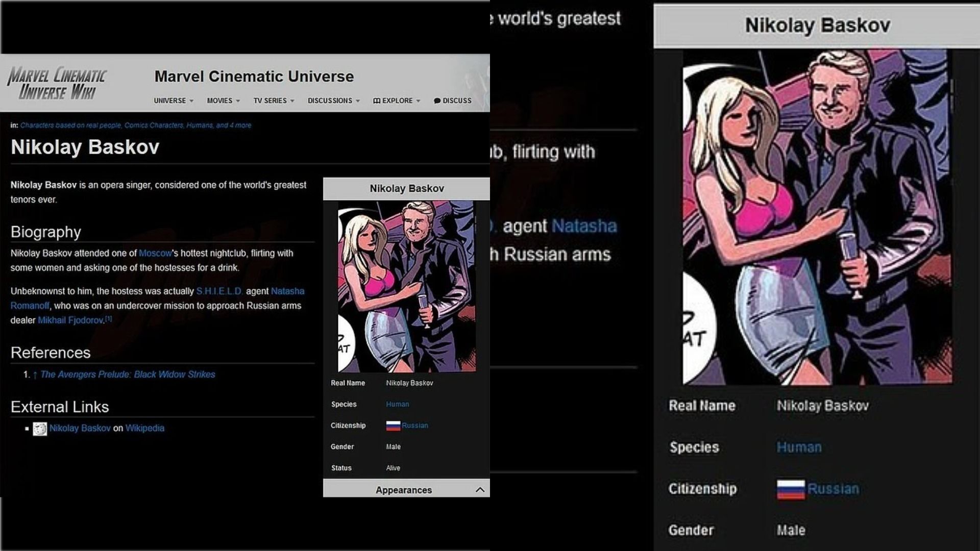Click the Appearances header label
The width and height of the screenshot is (980, 551).
404,490
